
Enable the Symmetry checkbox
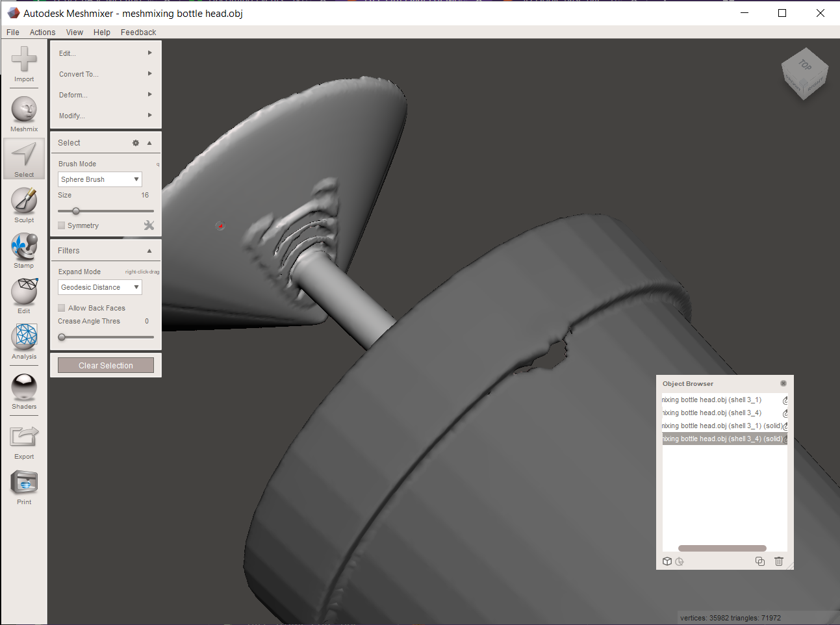61,225
